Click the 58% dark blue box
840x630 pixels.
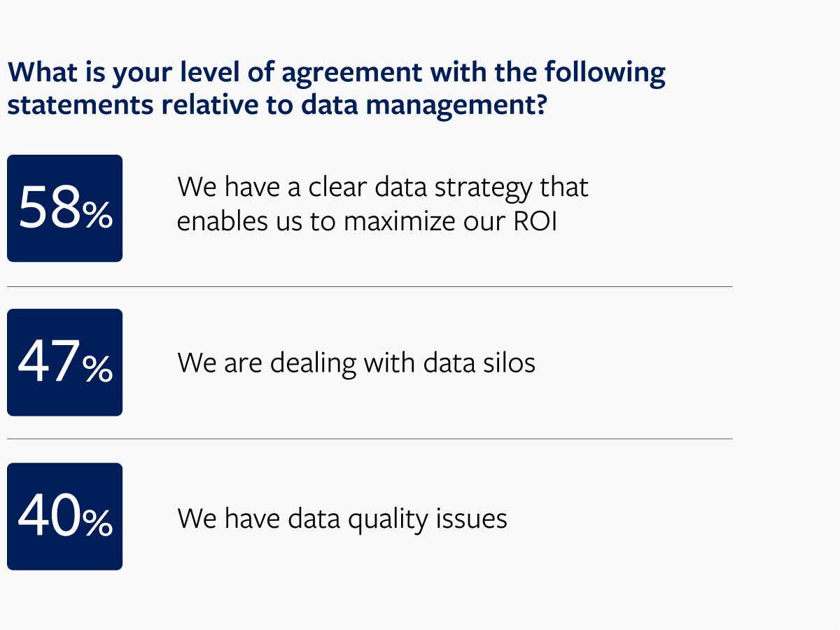point(64,209)
